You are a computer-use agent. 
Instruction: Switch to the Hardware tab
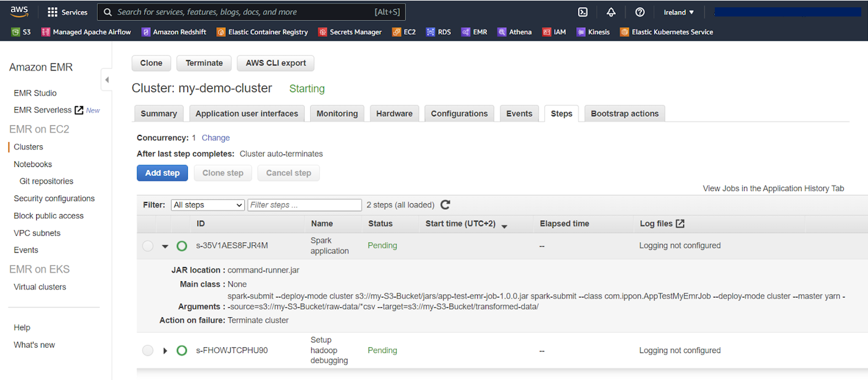click(394, 113)
